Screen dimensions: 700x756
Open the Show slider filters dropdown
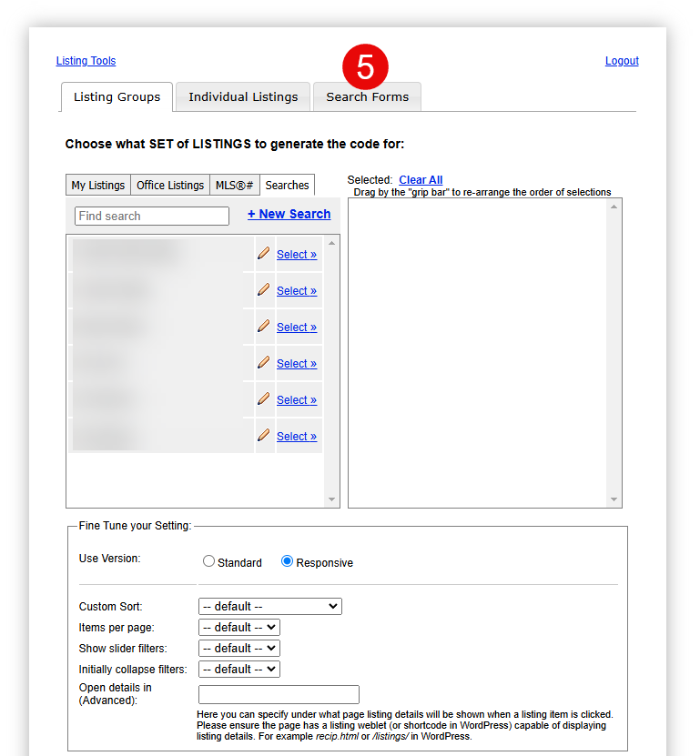(x=239, y=649)
